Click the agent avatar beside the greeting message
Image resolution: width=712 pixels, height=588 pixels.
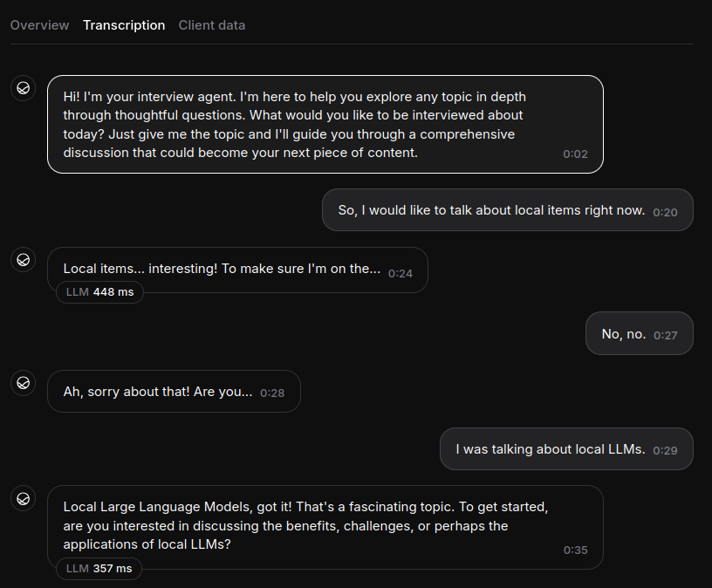24,87
